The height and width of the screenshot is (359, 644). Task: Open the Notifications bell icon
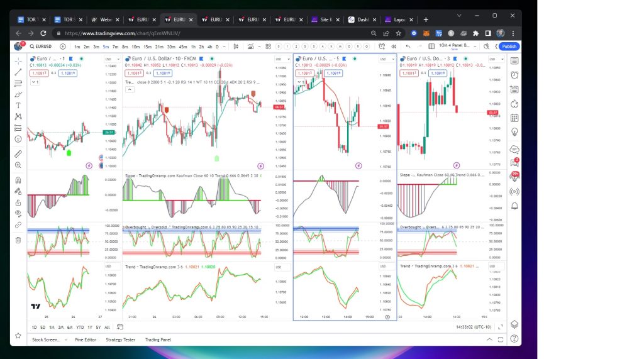coord(514,206)
